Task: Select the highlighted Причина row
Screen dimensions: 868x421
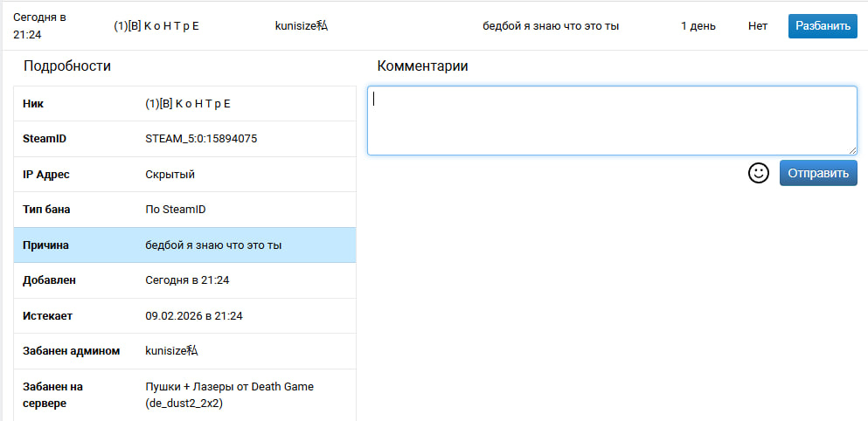Action: tap(184, 245)
